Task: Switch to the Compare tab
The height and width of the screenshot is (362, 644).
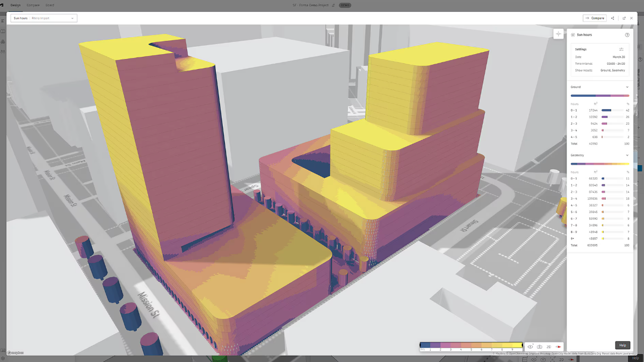Action: point(33,5)
